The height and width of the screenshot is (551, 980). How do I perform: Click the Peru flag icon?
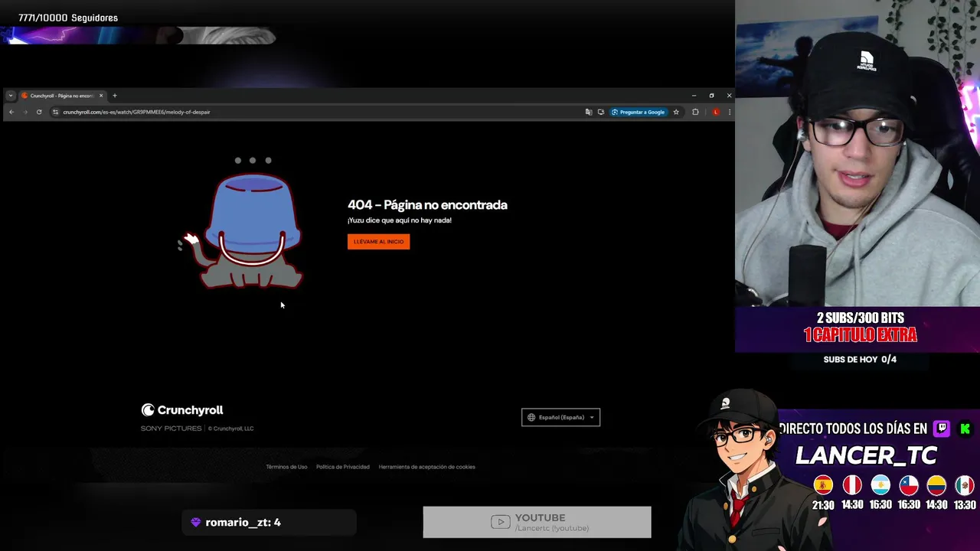[851, 485]
